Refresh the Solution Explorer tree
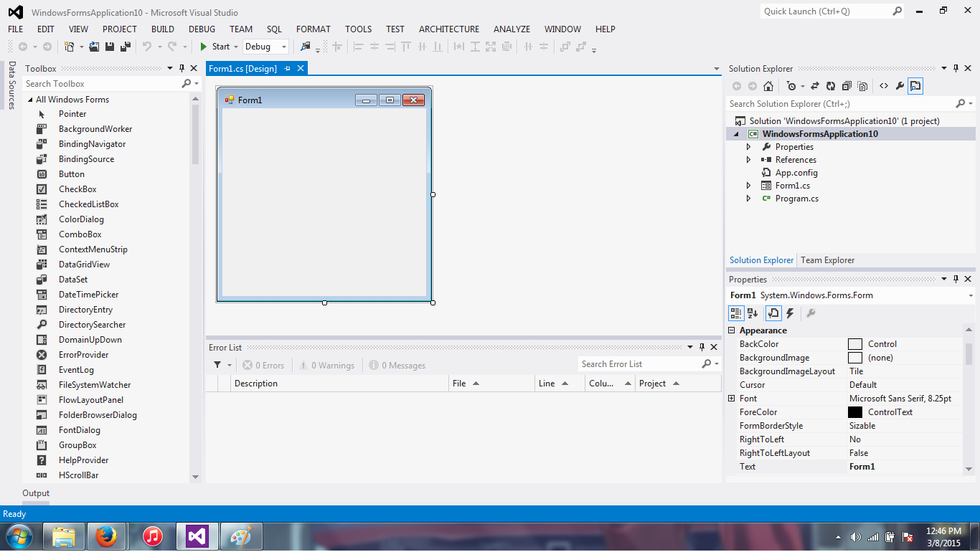The height and width of the screenshot is (552, 980). pyautogui.click(x=831, y=86)
